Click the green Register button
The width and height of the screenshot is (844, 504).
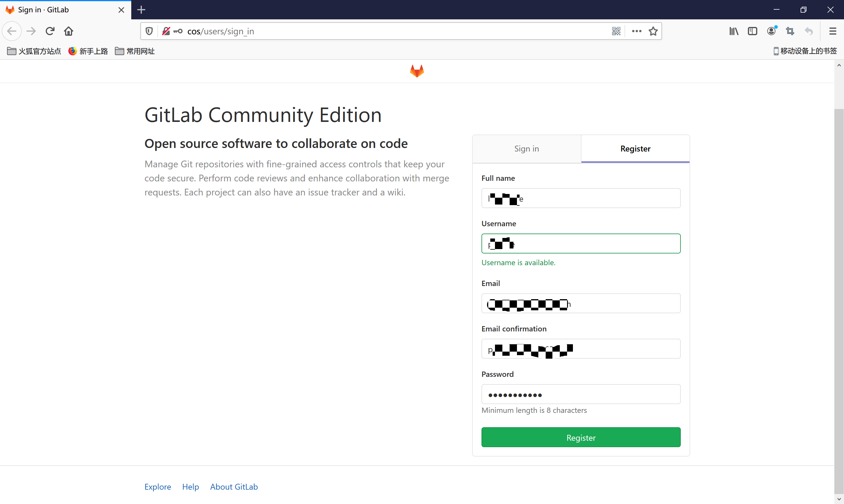click(581, 437)
